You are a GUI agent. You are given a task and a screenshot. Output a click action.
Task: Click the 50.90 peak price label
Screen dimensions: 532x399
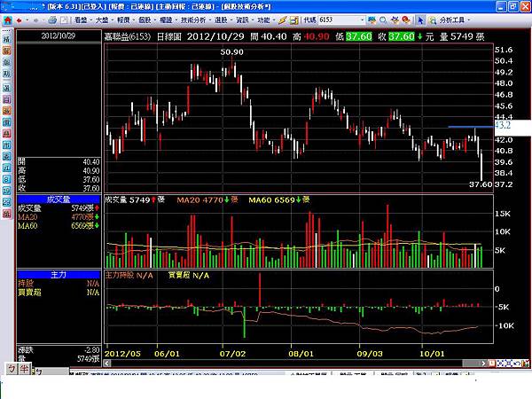231,52
